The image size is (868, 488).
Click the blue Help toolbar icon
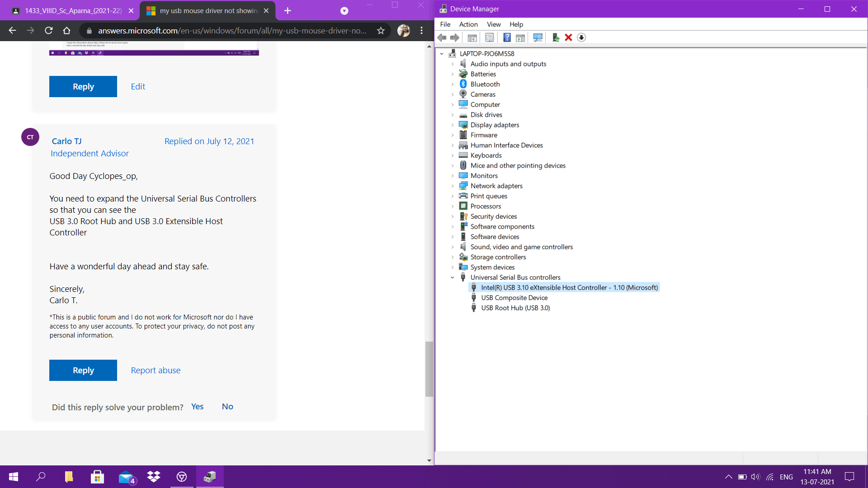(507, 38)
